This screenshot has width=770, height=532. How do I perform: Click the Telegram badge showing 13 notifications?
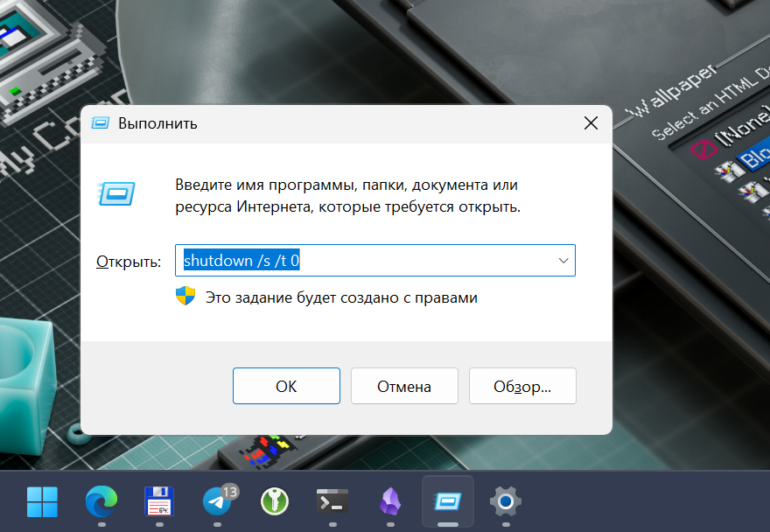(x=230, y=492)
